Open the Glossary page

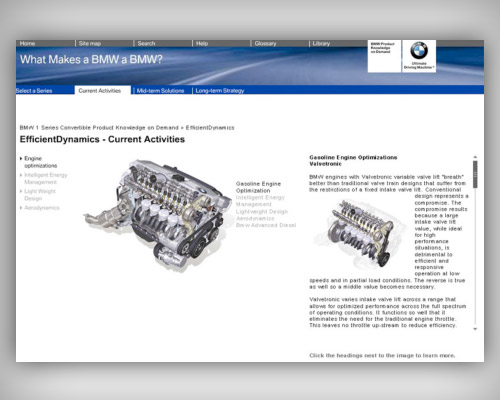click(265, 43)
